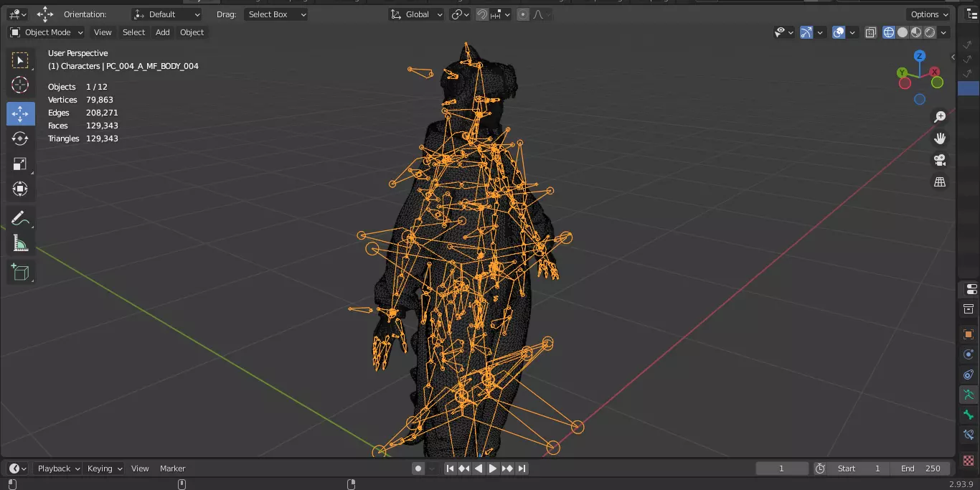Open the Physics properties tab
980x490 pixels.
[969, 354]
